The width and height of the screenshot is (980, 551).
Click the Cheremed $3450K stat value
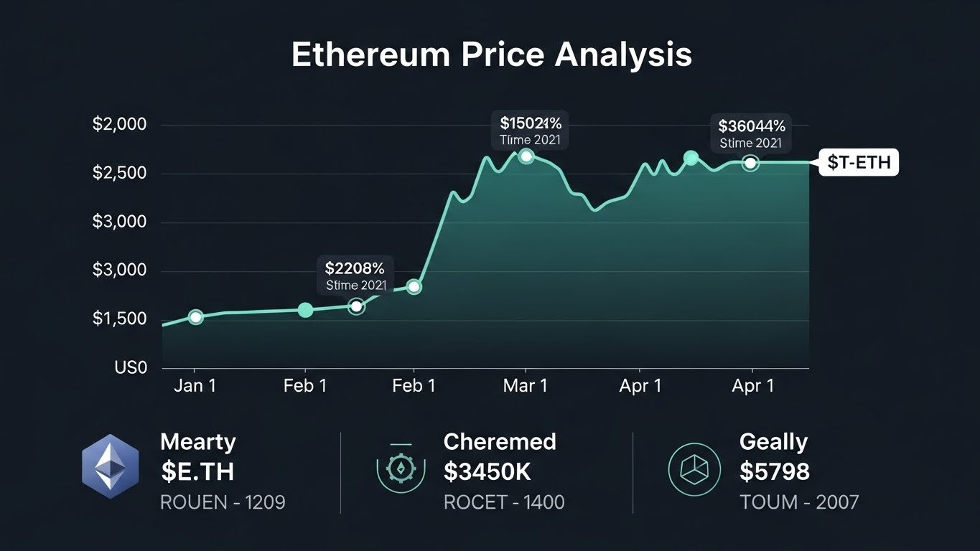487,471
